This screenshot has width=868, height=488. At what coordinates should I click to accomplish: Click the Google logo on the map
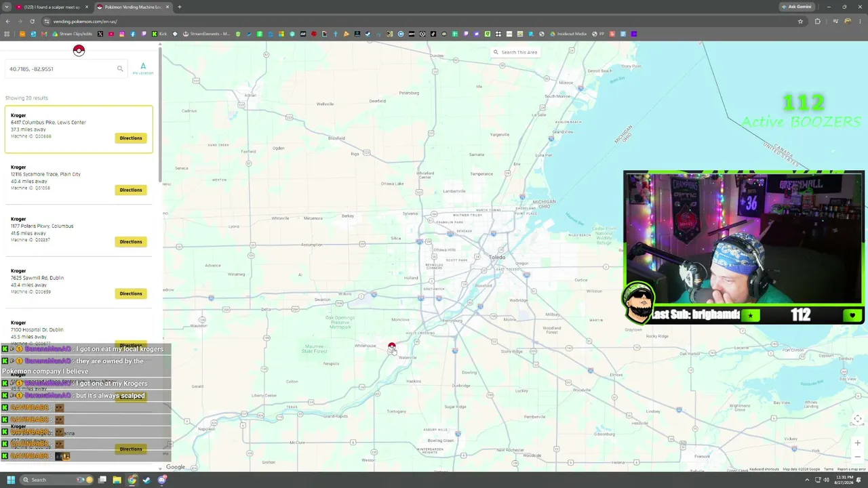[x=176, y=467]
